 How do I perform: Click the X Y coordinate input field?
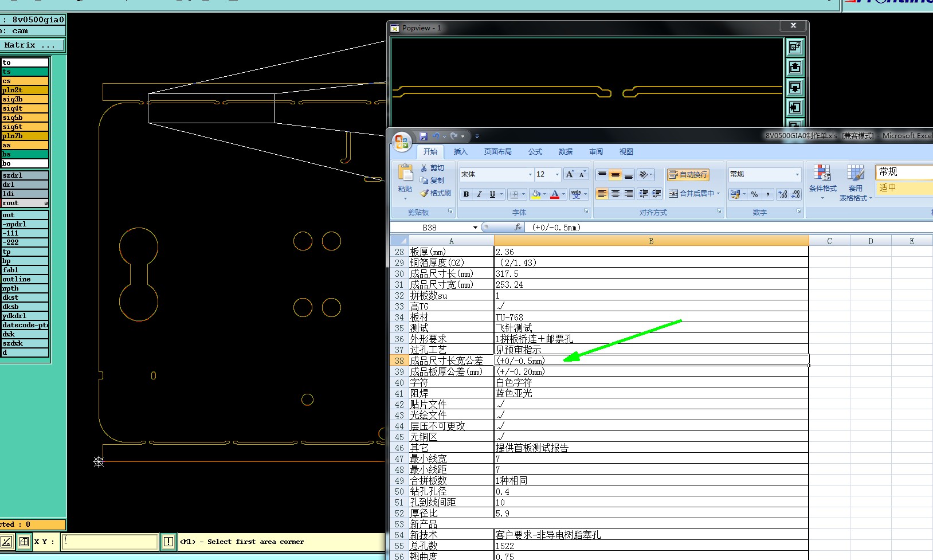click(110, 542)
